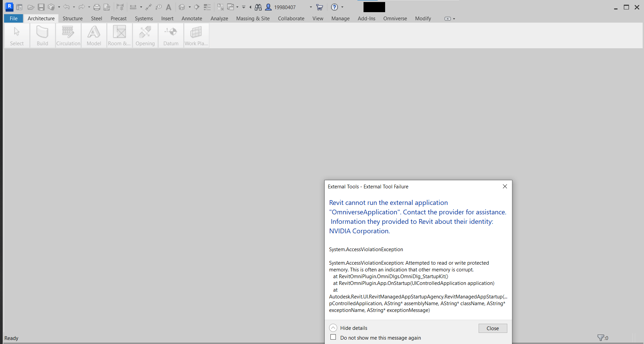
Task: Switch to the Collaborate tab
Action: coord(291,19)
